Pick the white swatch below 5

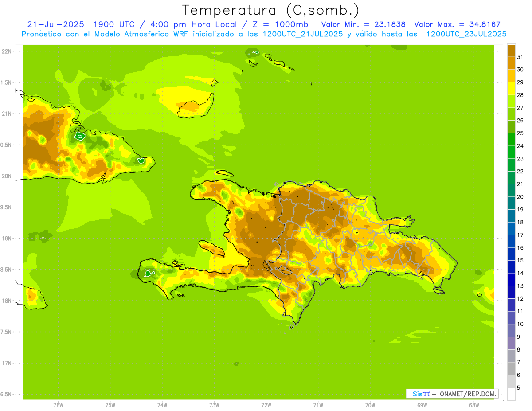pyautogui.click(x=511, y=394)
